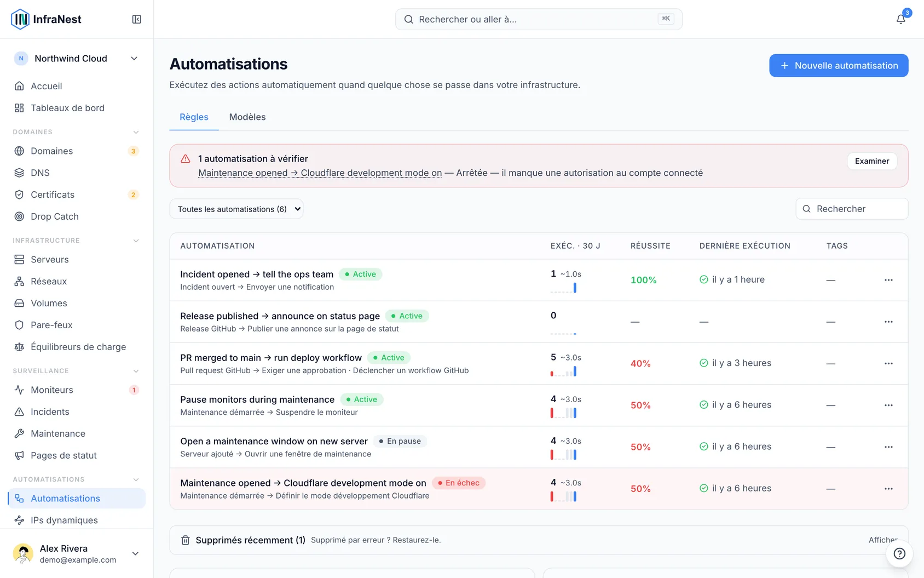The height and width of the screenshot is (578, 924).
Task: Open row menu for Open a maintenance window
Action: coord(888,447)
